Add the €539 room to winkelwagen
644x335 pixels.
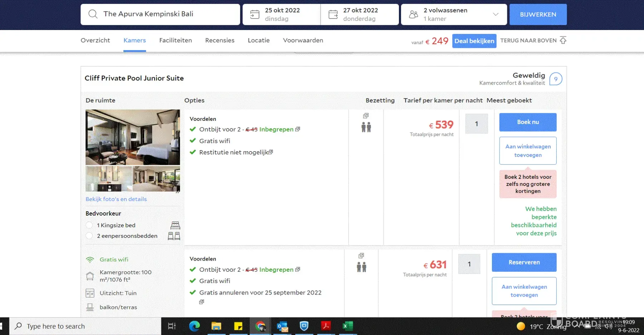528,151
